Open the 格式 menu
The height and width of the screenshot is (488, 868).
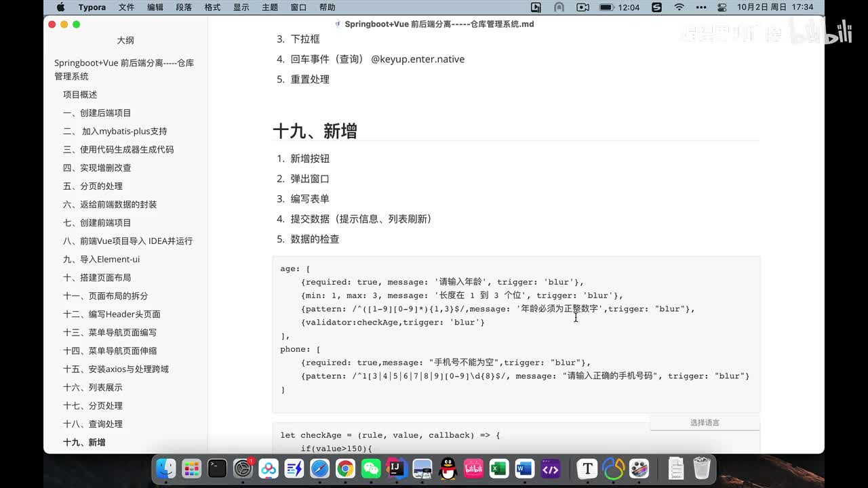click(212, 7)
